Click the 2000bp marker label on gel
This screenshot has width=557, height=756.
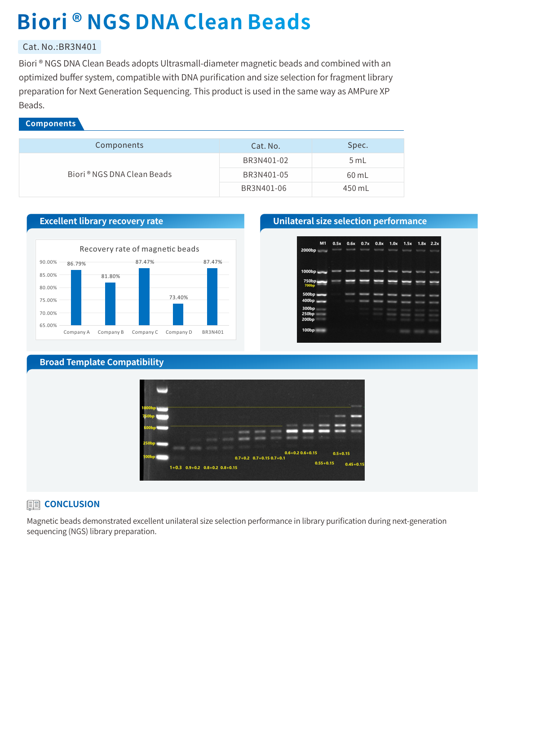point(308,250)
